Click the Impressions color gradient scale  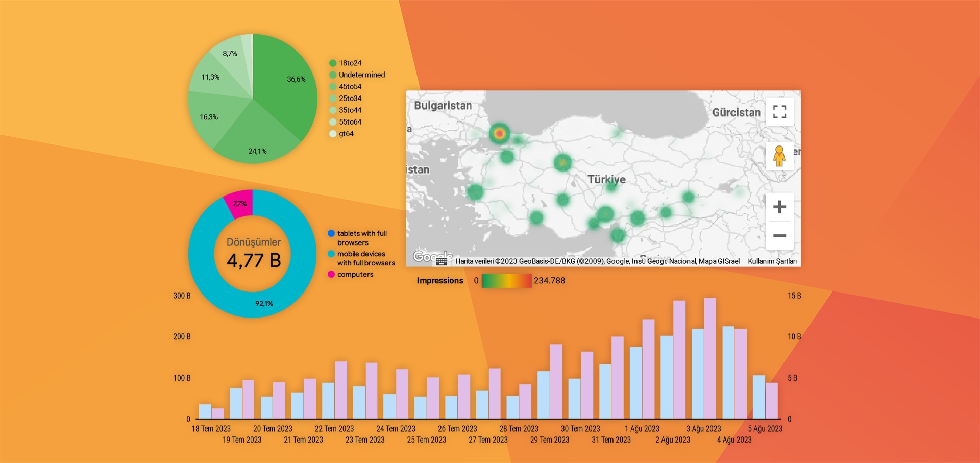pos(506,281)
